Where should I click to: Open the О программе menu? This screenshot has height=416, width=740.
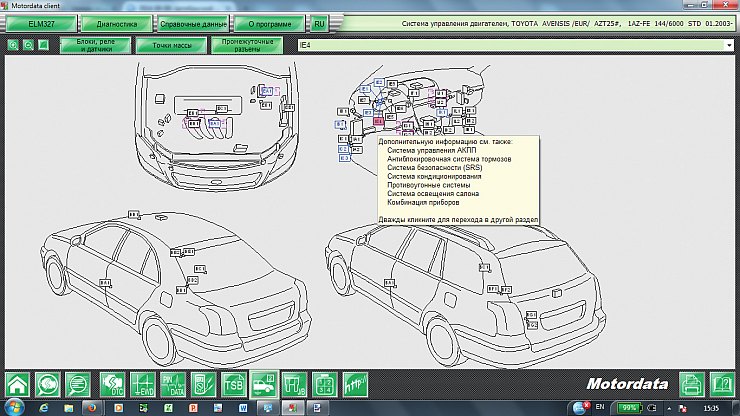269,24
